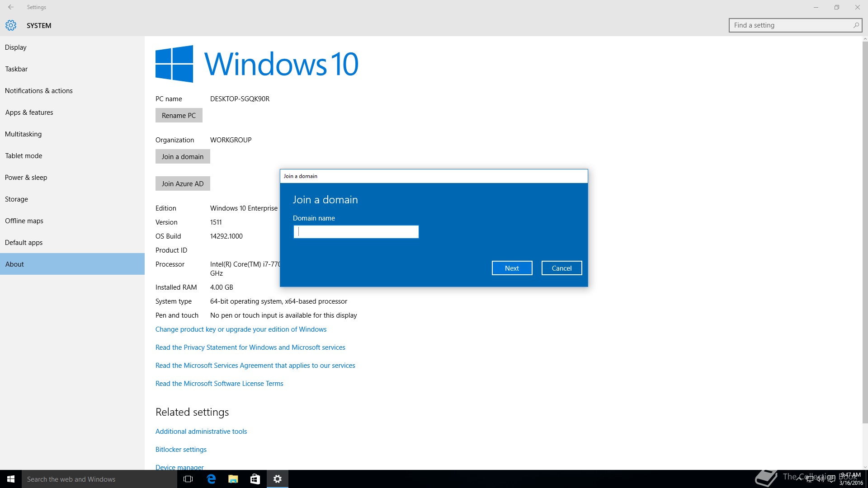This screenshot has width=868, height=488.
Task: Select Multitasking in the sidebar
Action: pos(72,134)
